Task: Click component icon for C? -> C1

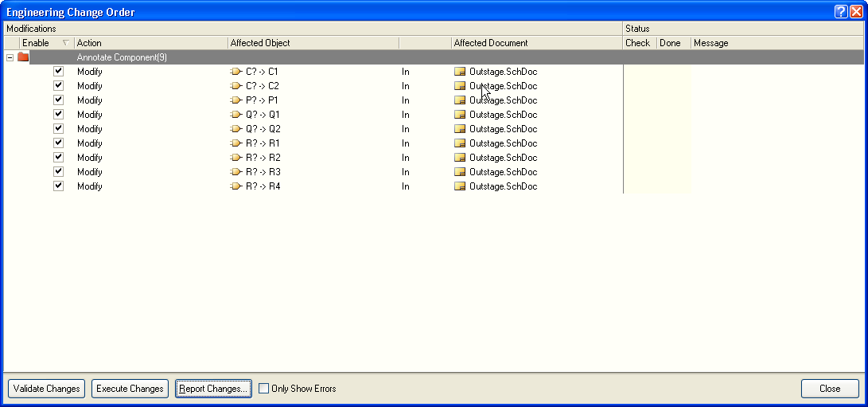Action: 235,72
